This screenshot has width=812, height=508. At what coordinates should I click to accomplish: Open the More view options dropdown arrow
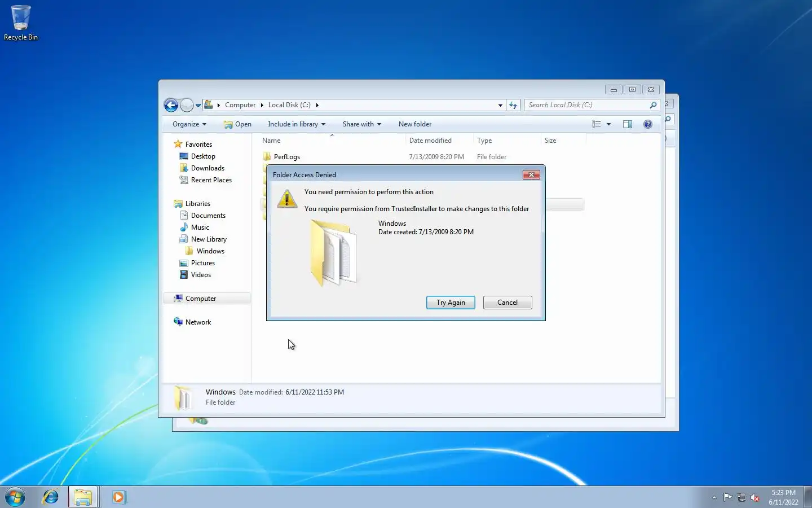(x=608, y=124)
